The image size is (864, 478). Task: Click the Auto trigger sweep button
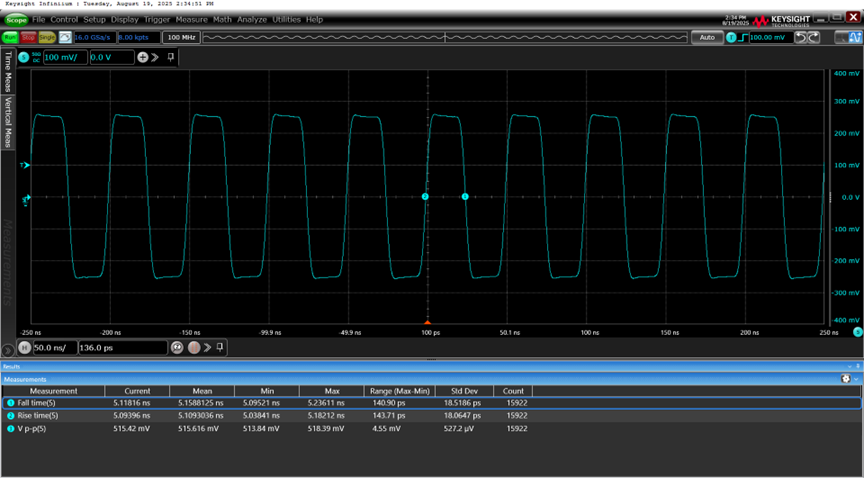[707, 37]
